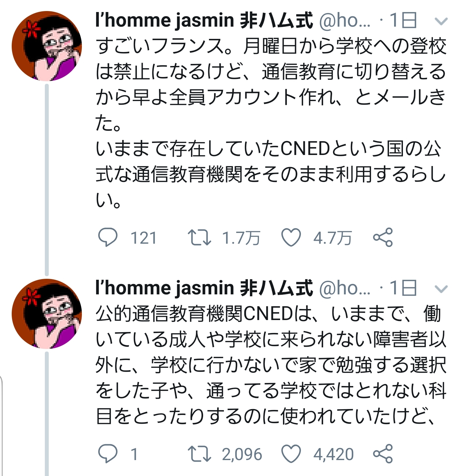Open the second tweet's dropdown arrow menu

441,289
